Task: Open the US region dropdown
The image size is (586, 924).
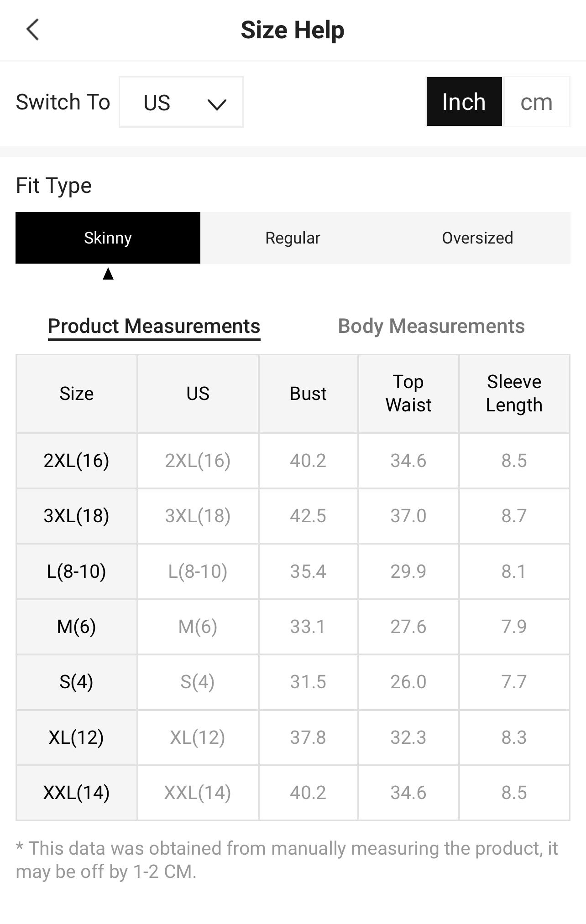Action: tap(181, 102)
